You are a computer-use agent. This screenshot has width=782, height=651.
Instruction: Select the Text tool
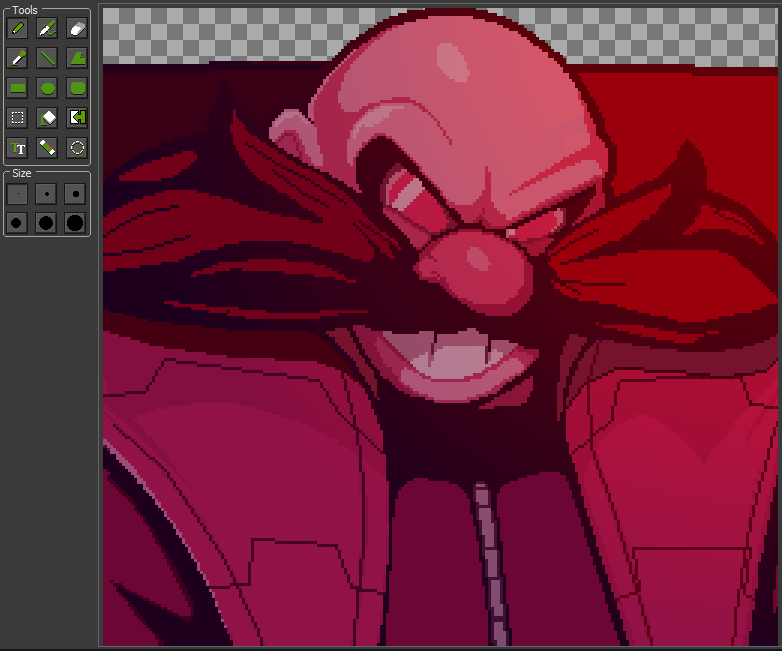point(17,148)
